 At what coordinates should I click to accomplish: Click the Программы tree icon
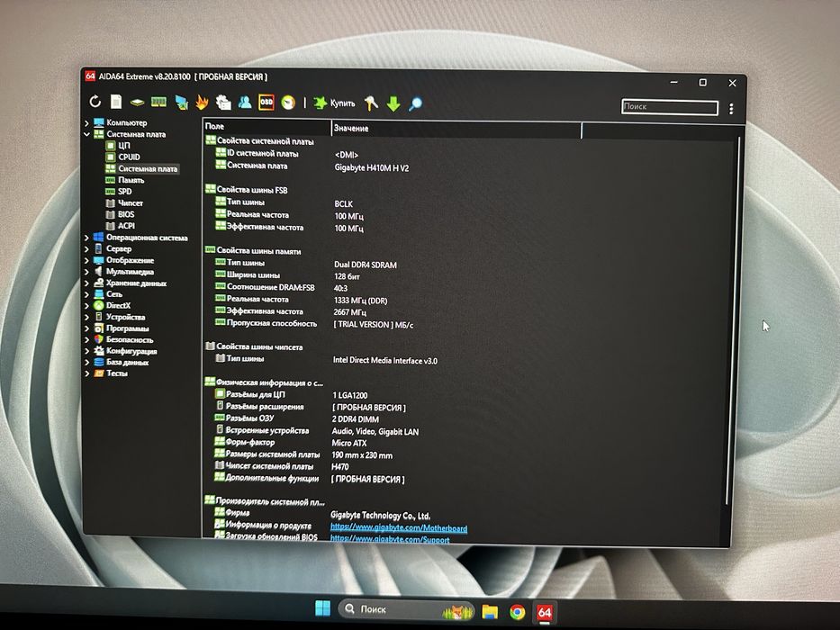[98, 328]
